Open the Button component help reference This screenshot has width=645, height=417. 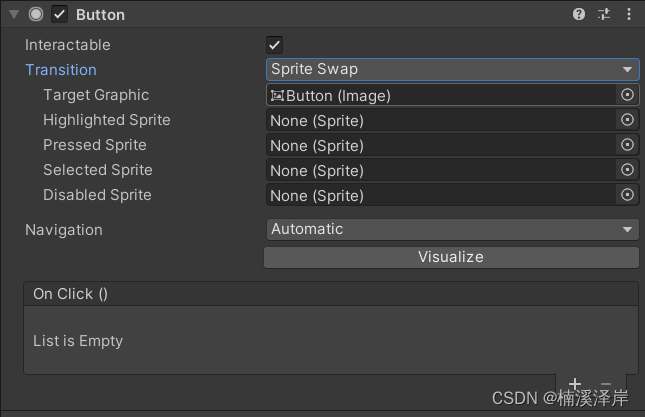[579, 14]
